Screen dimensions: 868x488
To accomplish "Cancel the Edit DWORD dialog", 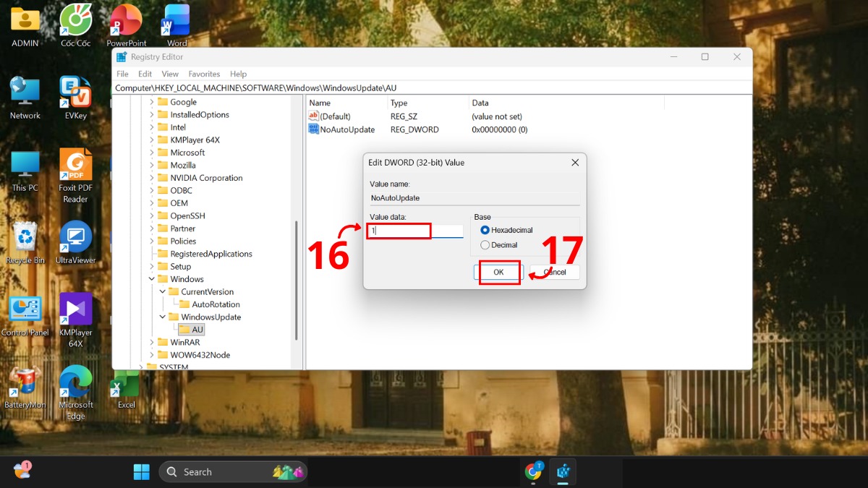I will (x=555, y=272).
